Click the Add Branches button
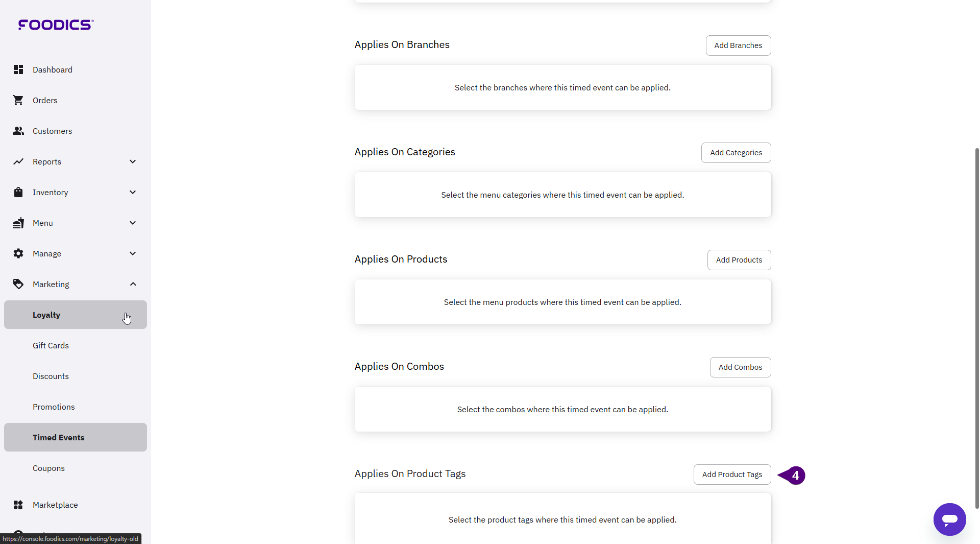 738,45
